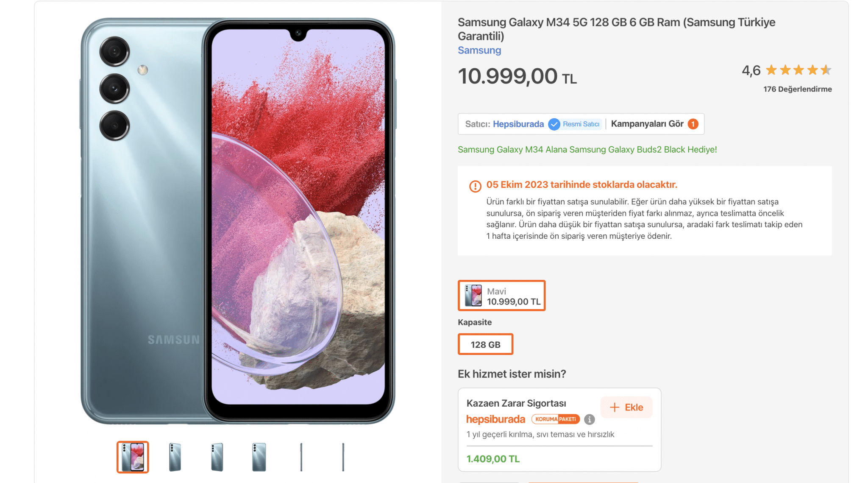
Task: Click the orange campaign count badge
Action: [693, 124]
